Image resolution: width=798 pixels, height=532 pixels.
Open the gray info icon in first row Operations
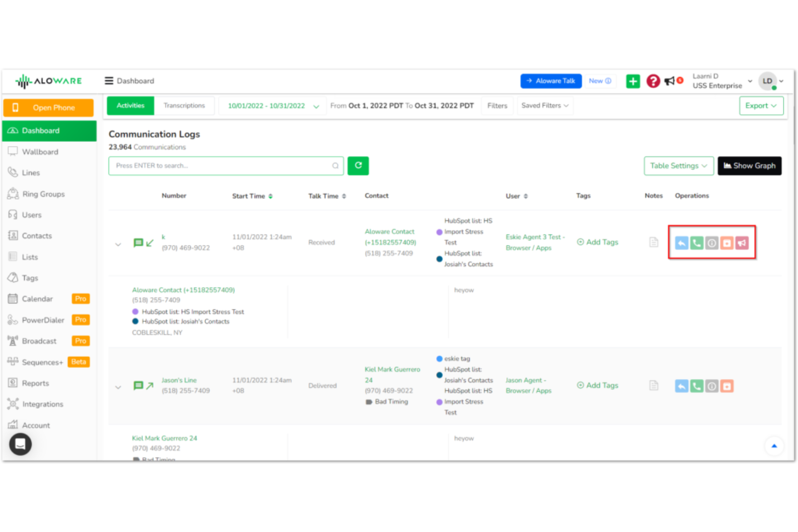tap(712, 243)
